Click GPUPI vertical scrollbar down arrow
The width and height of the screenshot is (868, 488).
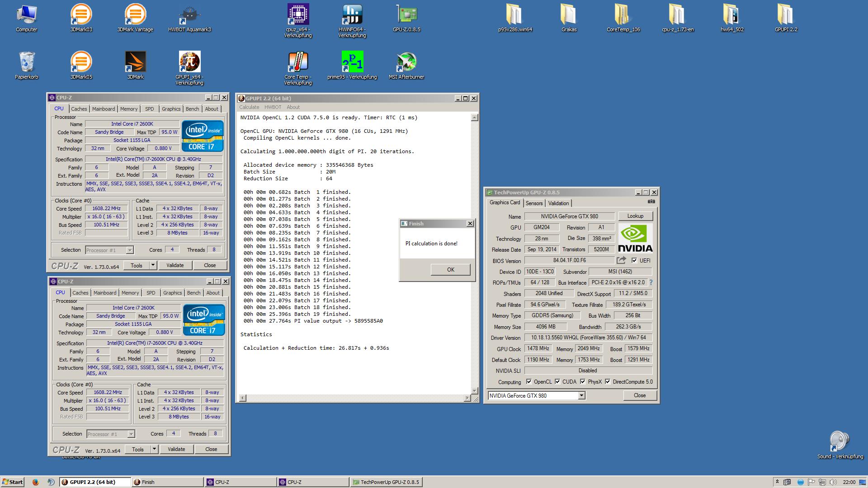coord(474,391)
